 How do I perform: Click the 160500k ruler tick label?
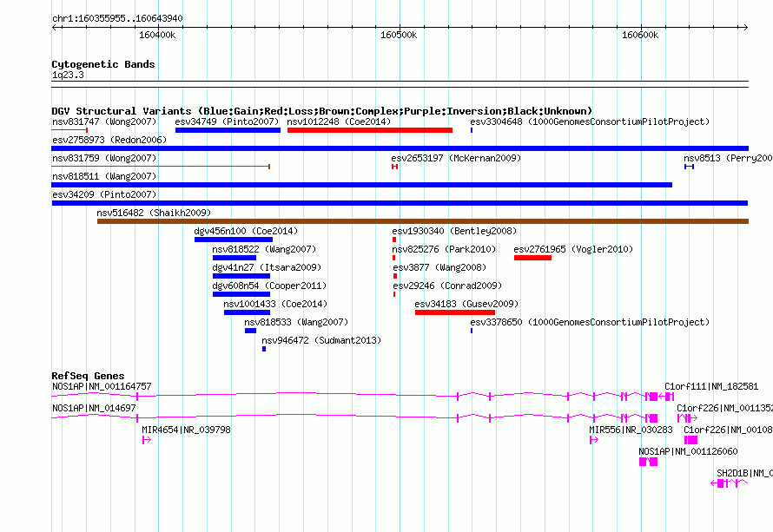pos(399,35)
